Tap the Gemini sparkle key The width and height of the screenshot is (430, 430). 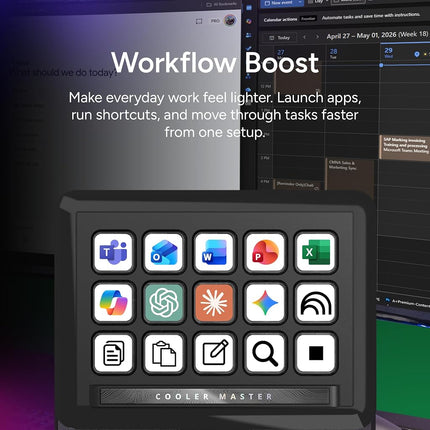(265, 303)
